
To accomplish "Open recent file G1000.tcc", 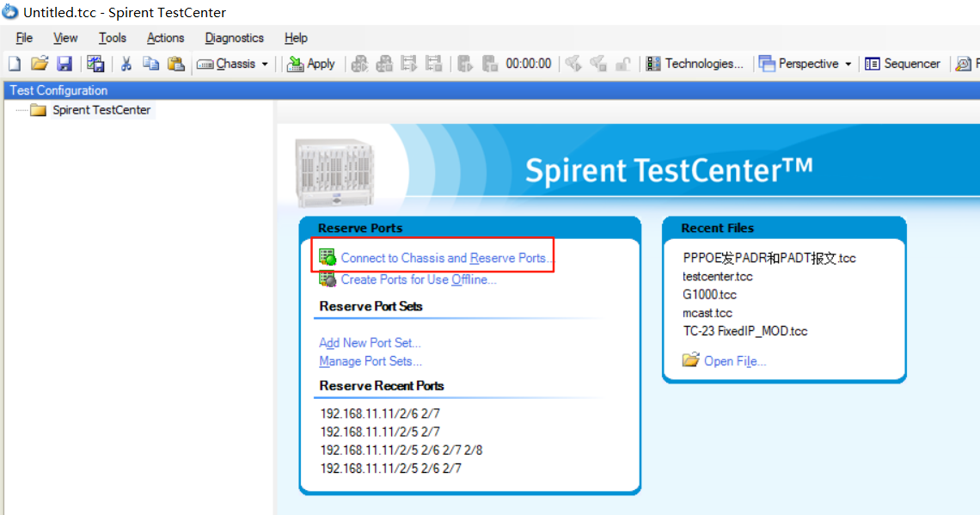I will (709, 294).
